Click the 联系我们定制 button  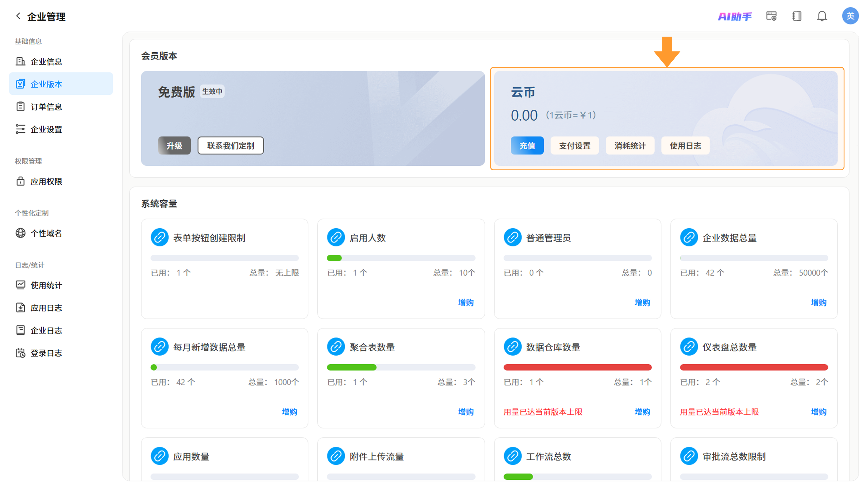231,145
